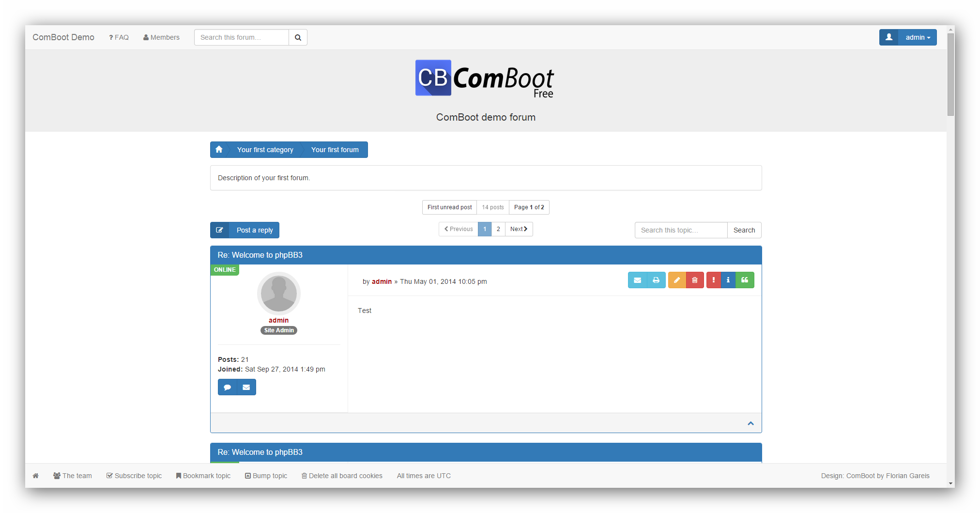Open the admin user dropdown
980x513 pixels.
918,37
